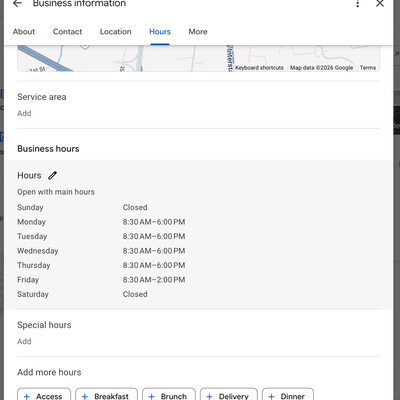Add Brunch hours chip

pyautogui.click(x=169, y=395)
